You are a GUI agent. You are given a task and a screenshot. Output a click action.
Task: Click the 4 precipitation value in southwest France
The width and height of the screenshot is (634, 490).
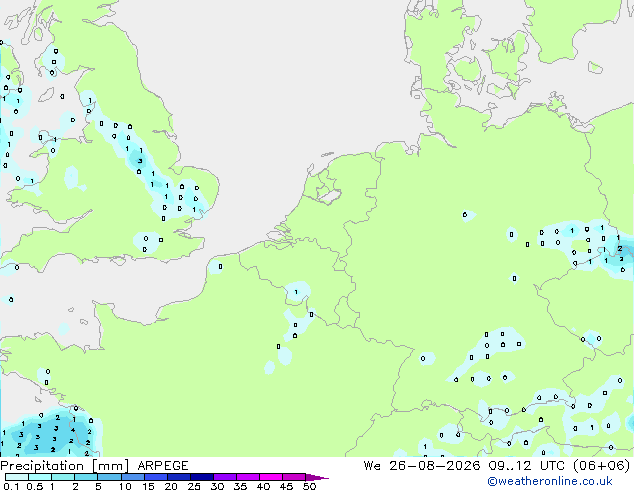tap(73, 430)
